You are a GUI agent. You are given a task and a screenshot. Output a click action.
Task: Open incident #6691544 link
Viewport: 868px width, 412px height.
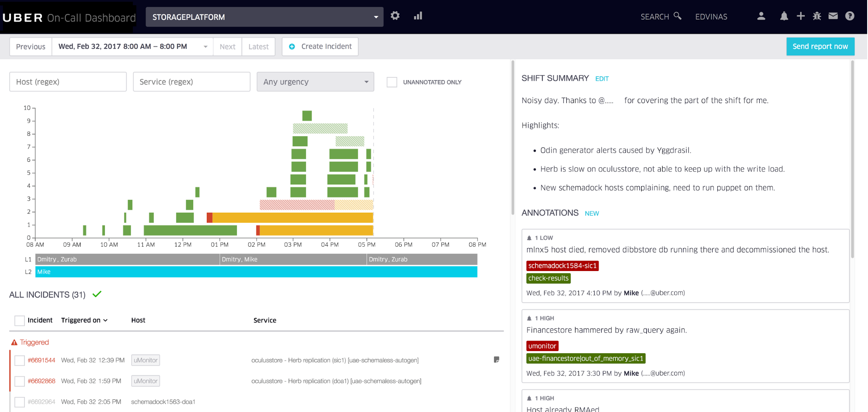pos(41,360)
